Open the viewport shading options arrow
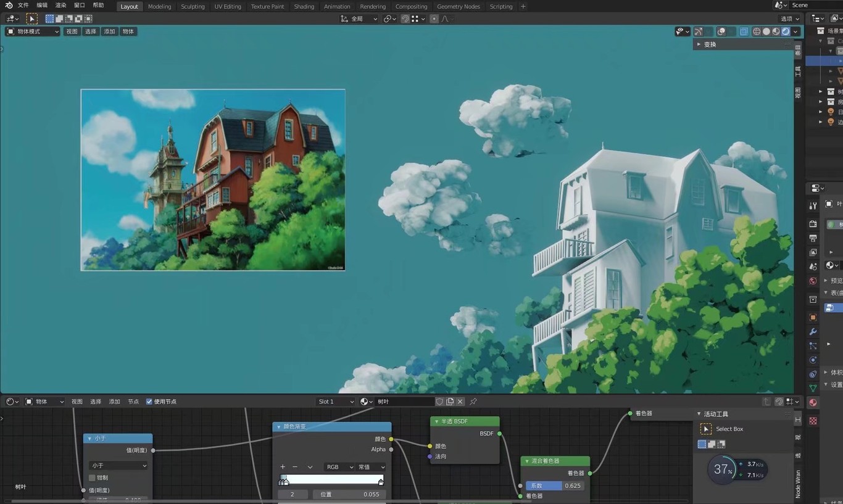843x504 pixels. (x=795, y=31)
